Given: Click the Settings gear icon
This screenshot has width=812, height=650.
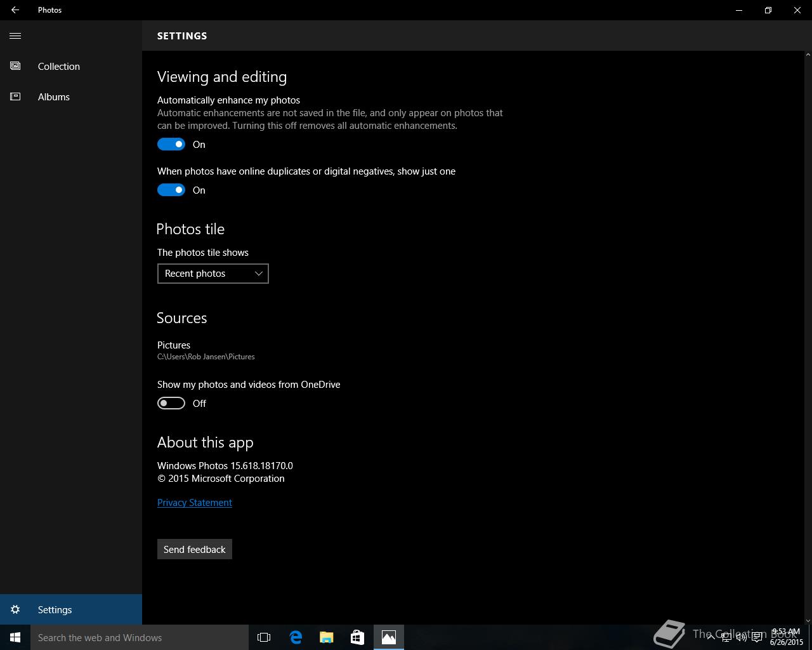Looking at the screenshot, I should pos(15,609).
